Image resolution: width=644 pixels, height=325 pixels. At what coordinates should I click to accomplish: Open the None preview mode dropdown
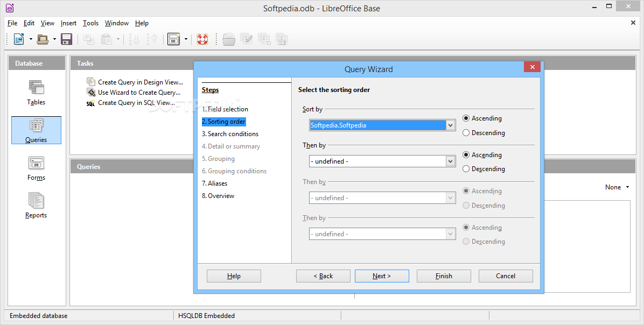pos(617,187)
